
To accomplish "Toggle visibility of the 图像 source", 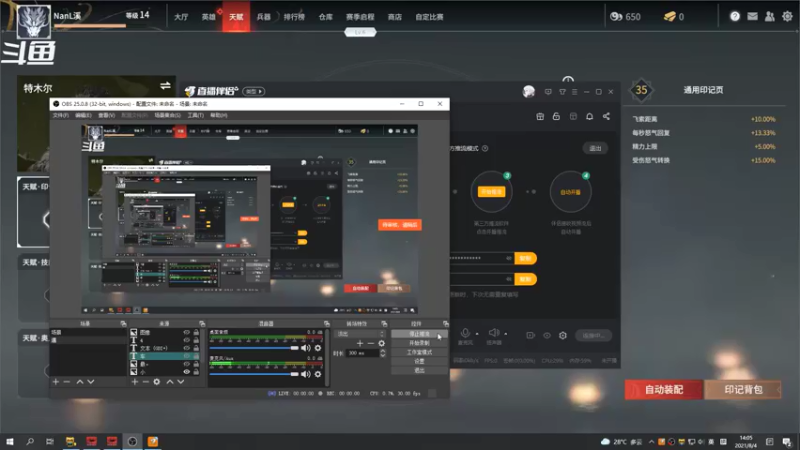I will [186, 332].
